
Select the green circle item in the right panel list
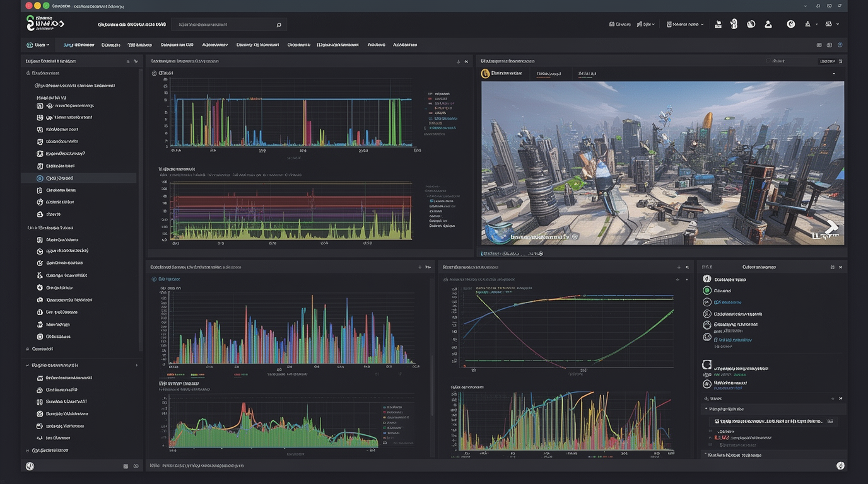coord(707,291)
